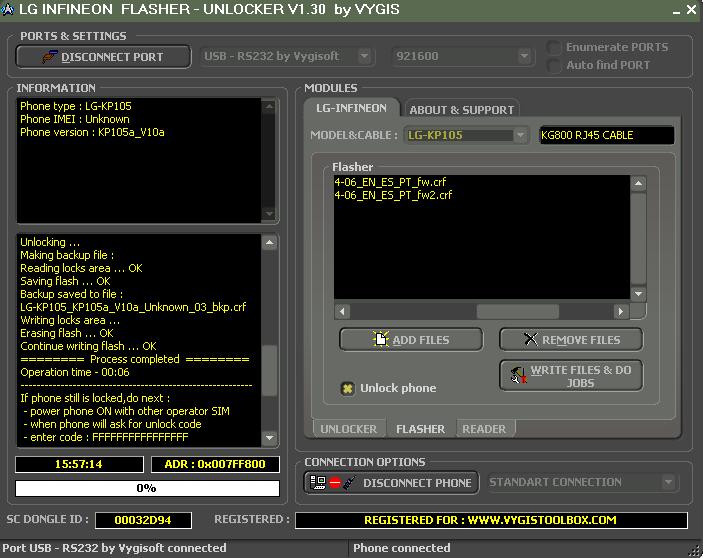Click Flasher list scroll up arrow
The height and width of the screenshot is (558, 703).
click(x=638, y=183)
